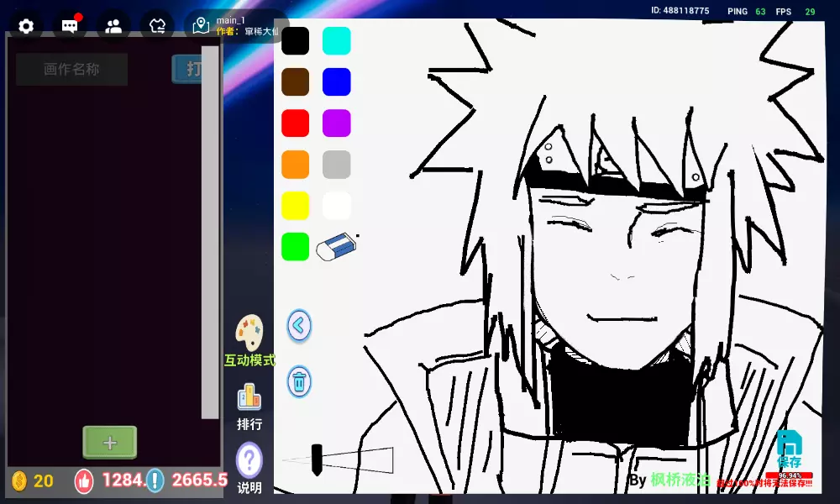Pick the orange color swatch
840x504 pixels.
(x=295, y=165)
